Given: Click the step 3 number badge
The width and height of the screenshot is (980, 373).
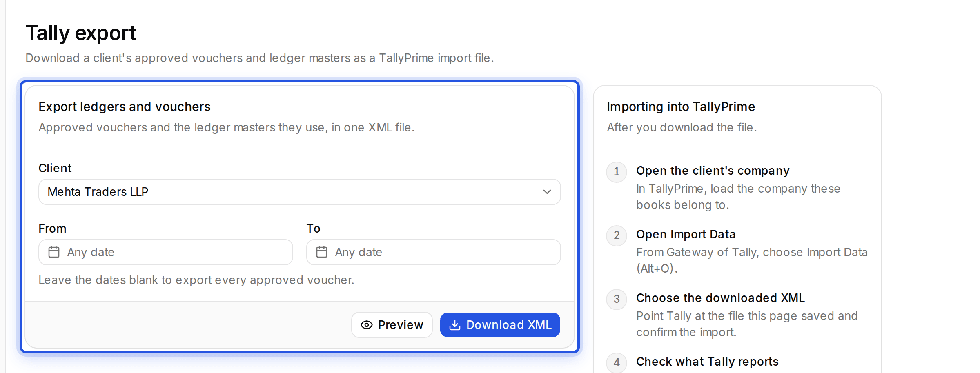Looking at the screenshot, I should click(x=617, y=299).
